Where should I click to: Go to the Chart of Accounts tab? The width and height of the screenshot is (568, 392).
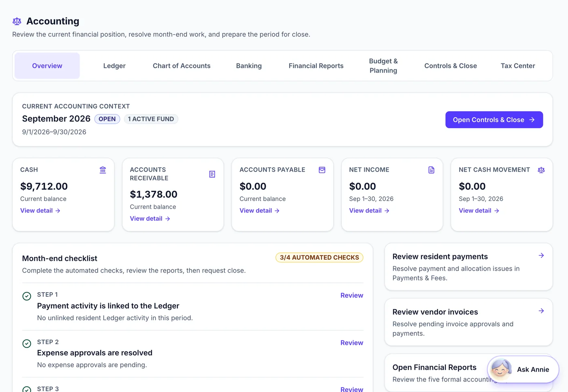tap(182, 66)
